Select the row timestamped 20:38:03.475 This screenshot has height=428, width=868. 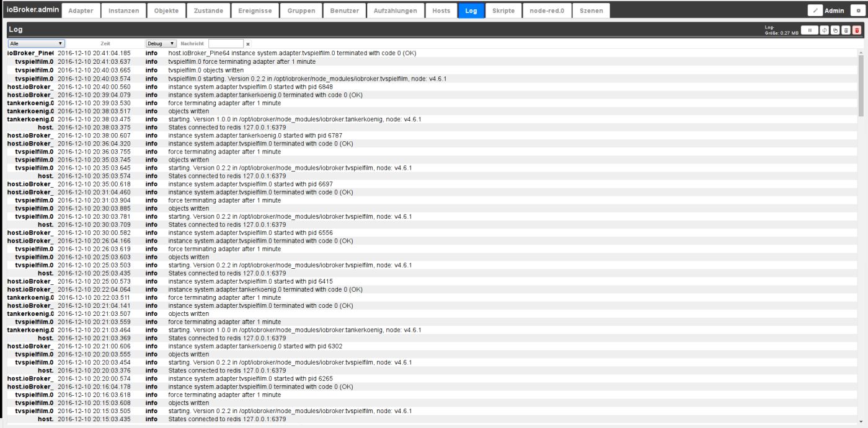click(x=431, y=118)
